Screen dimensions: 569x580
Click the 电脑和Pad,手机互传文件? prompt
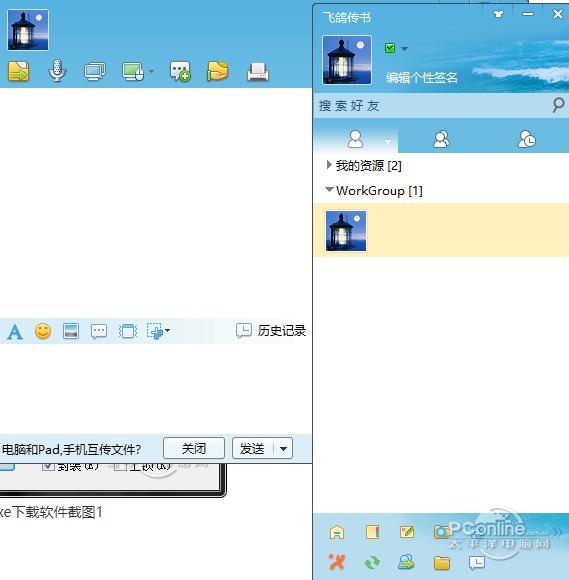72,449
